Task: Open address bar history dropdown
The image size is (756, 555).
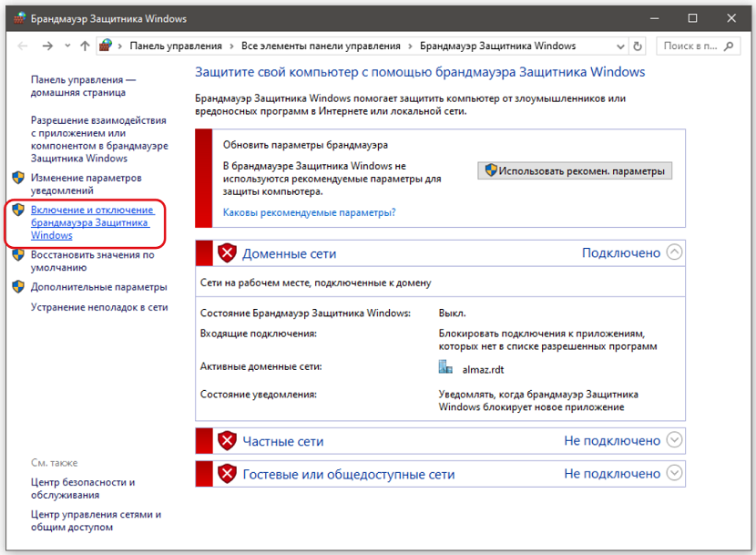Action: (620, 46)
